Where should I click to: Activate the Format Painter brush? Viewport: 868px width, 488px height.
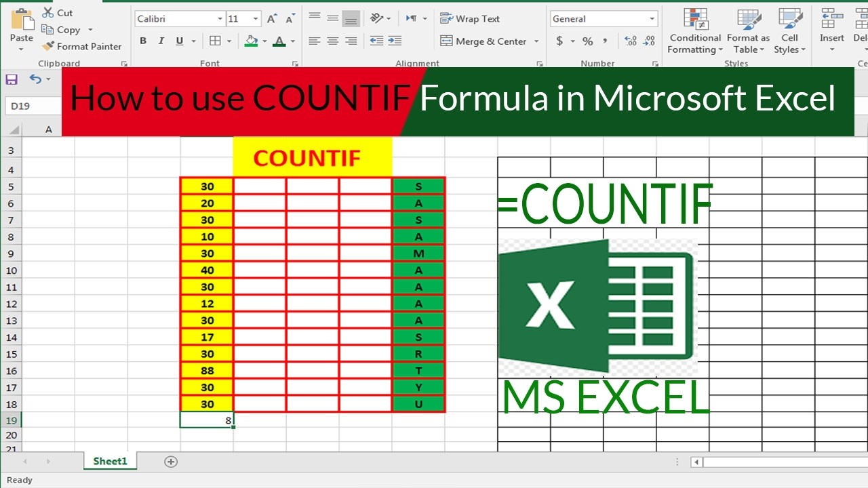pos(47,47)
